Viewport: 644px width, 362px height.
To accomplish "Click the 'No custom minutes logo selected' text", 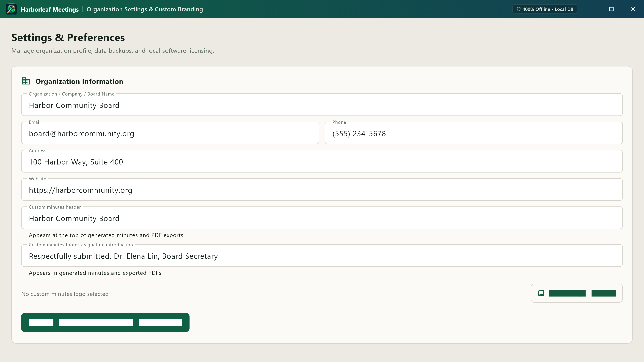I will point(65,294).
